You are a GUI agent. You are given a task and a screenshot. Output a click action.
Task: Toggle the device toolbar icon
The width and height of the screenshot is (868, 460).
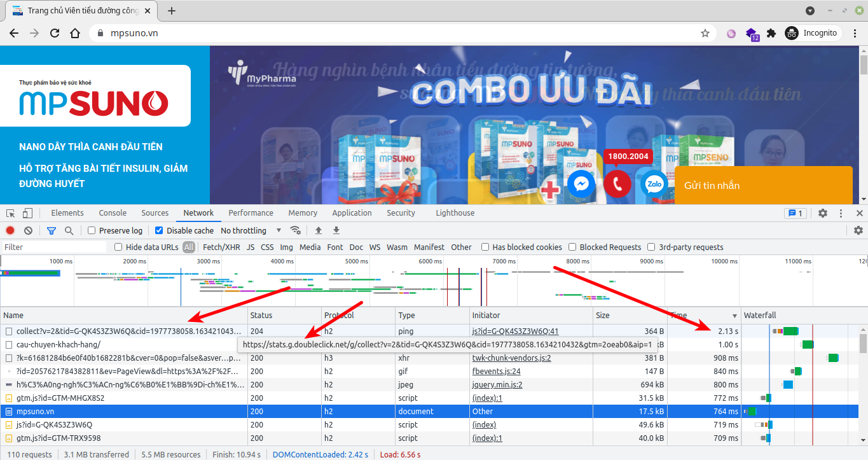[x=27, y=213]
